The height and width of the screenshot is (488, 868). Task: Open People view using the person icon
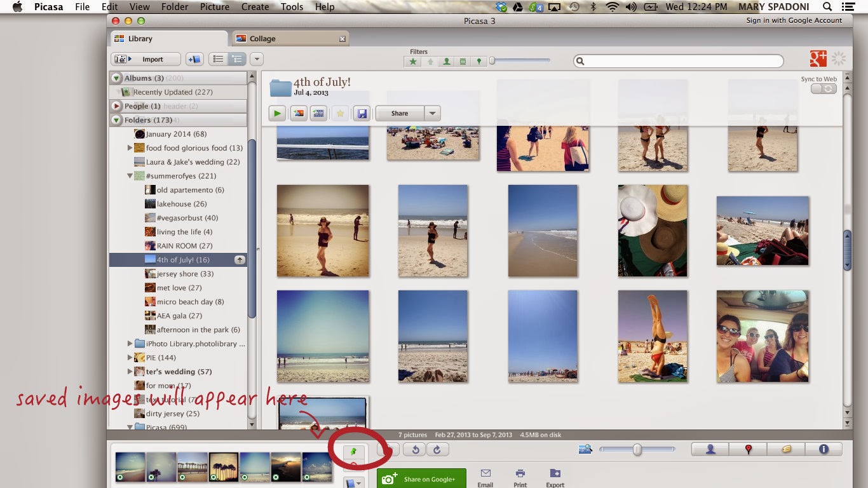[709, 449]
